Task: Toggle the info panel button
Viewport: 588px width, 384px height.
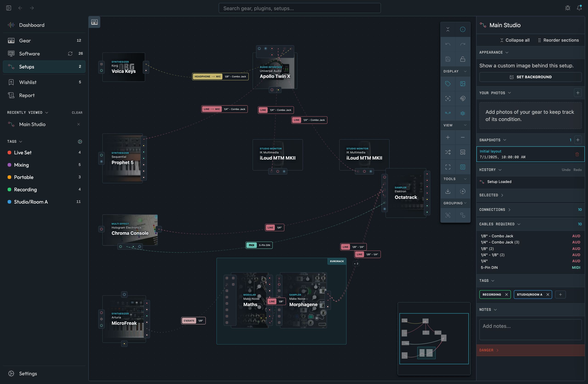Action: (463, 29)
